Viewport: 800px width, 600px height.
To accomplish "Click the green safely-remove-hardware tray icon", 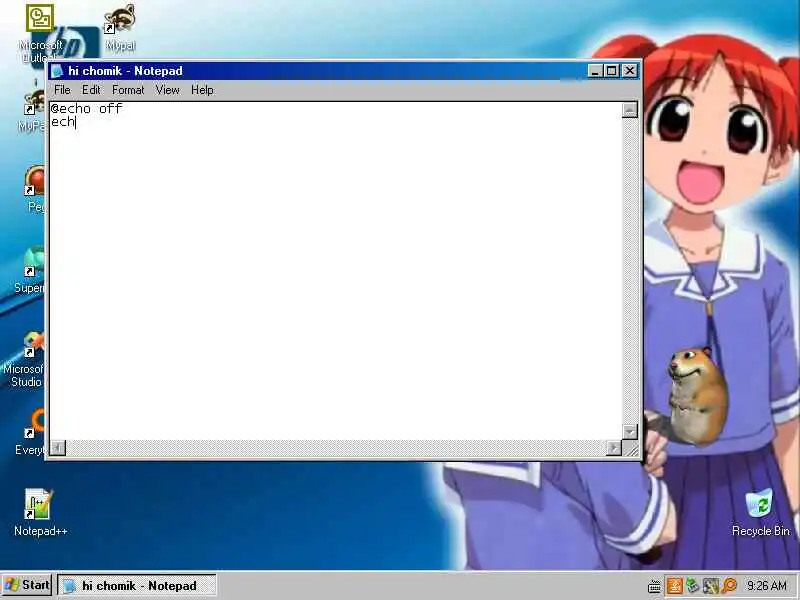I will (x=692, y=586).
